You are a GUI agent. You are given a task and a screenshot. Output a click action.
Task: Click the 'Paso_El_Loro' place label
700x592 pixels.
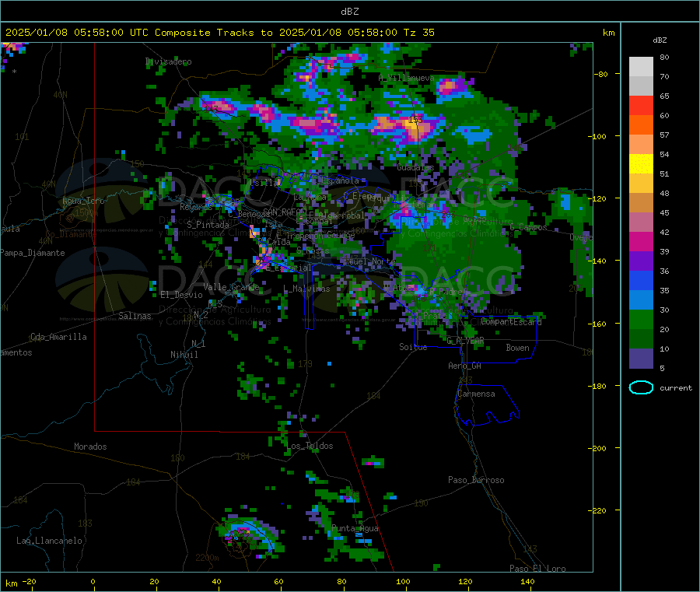coord(537,569)
